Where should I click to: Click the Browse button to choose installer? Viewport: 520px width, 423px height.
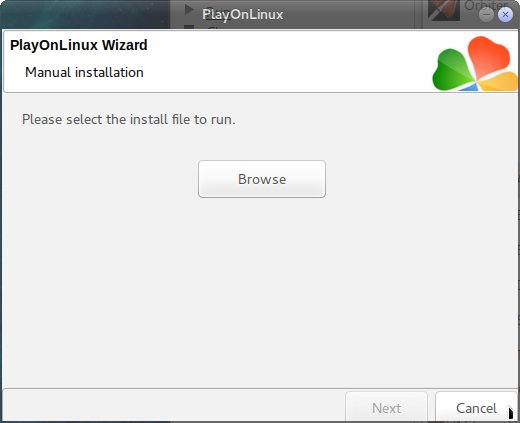click(x=262, y=179)
